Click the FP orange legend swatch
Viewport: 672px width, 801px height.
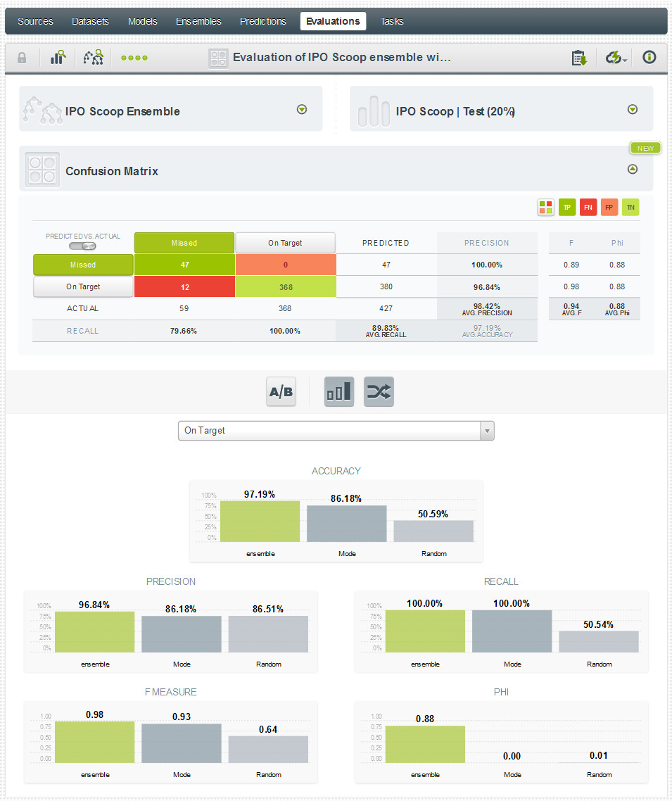(609, 207)
